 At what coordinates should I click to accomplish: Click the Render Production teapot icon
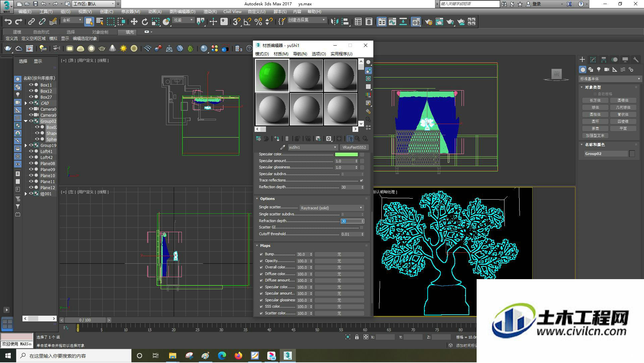[450, 22]
